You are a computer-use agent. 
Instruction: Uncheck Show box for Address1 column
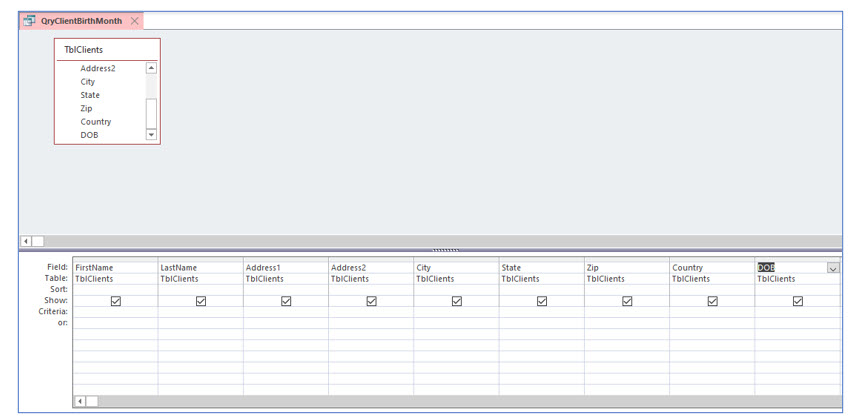pos(286,301)
